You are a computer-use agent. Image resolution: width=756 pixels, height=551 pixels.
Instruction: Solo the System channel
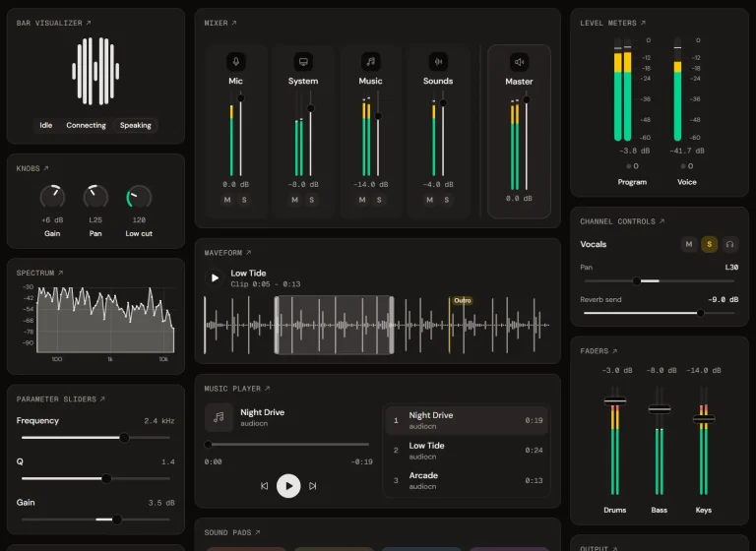point(312,200)
